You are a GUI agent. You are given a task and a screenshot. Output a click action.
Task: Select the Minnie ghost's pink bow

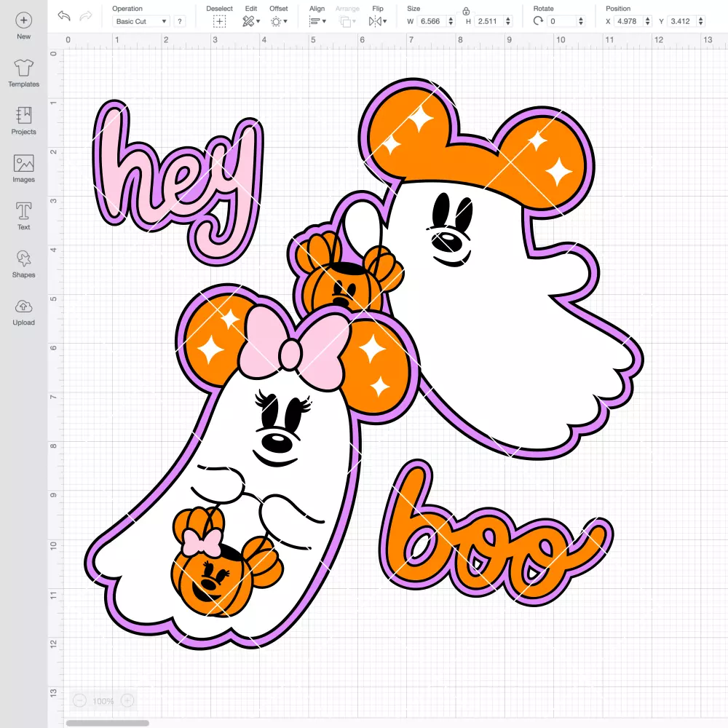pyautogui.click(x=293, y=349)
